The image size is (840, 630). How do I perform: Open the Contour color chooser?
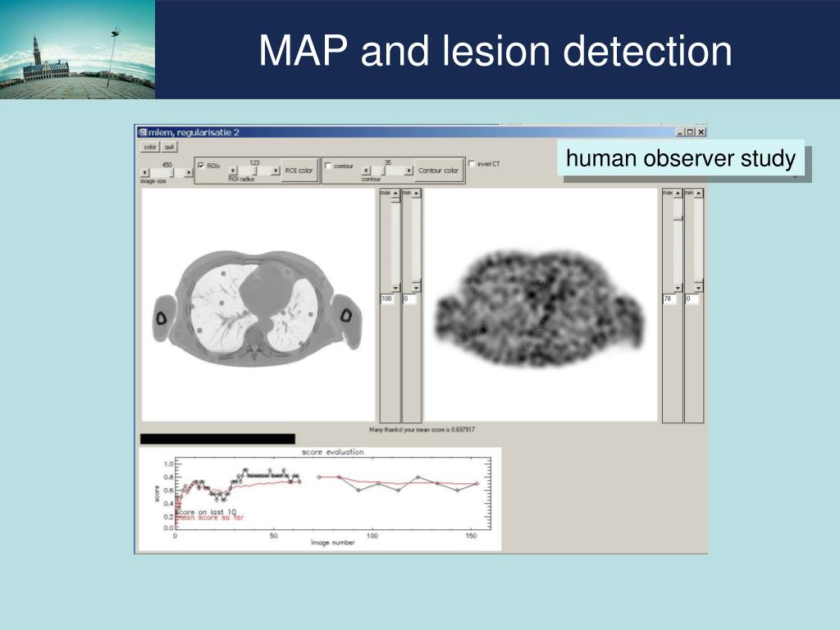coord(438,171)
